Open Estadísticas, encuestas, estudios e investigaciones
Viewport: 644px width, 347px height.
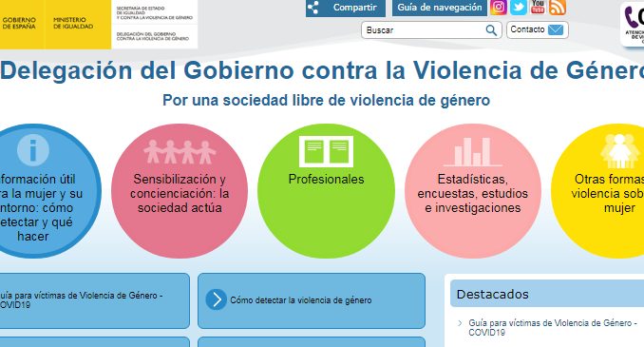[473, 191]
